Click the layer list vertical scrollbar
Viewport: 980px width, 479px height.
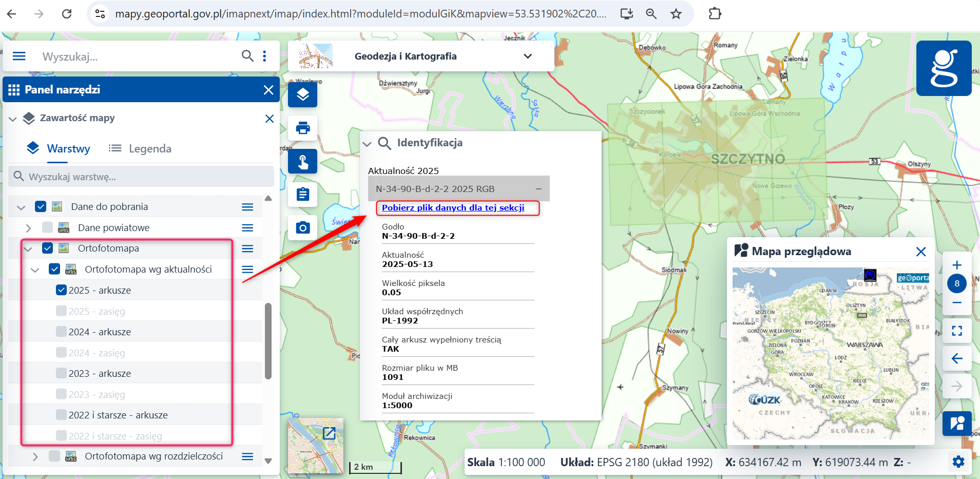pos(268,341)
